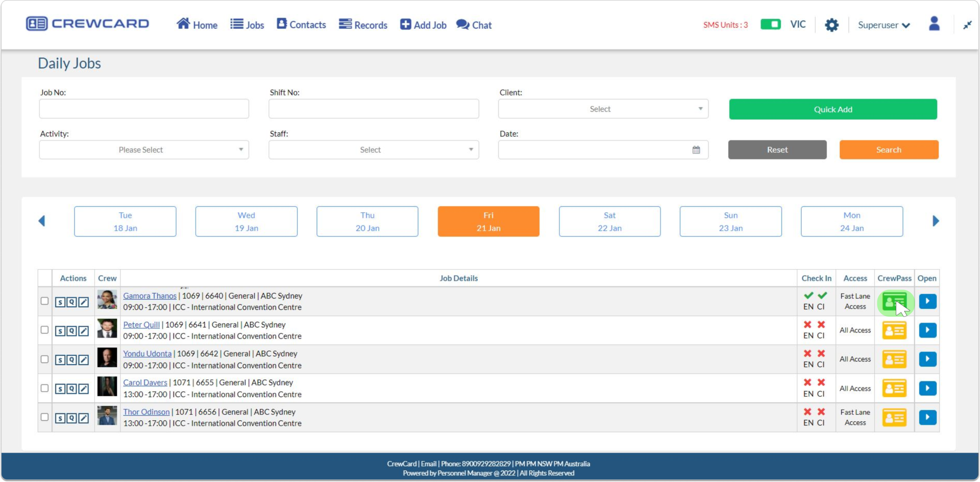Image resolution: width=980 pixels, height=482 pixels.
Task: Select the checkbox for Thor Odinson row
Action: pyautogui.click(x=45, y=417)
